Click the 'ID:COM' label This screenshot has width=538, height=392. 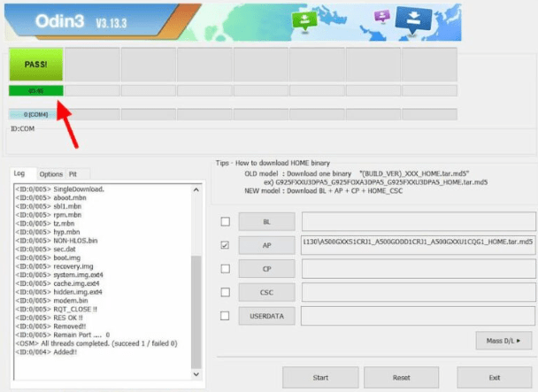point(23,128)
